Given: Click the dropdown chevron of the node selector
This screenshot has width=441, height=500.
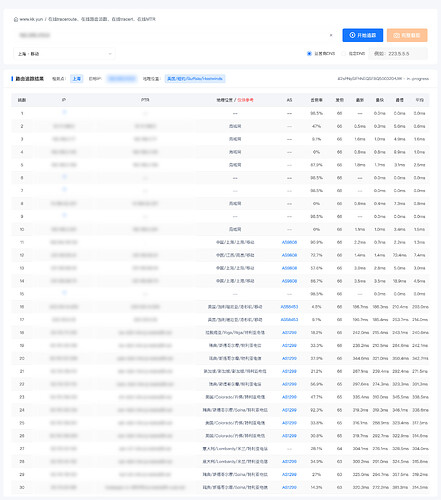Looking at the screenshot, I should (110, 54).
